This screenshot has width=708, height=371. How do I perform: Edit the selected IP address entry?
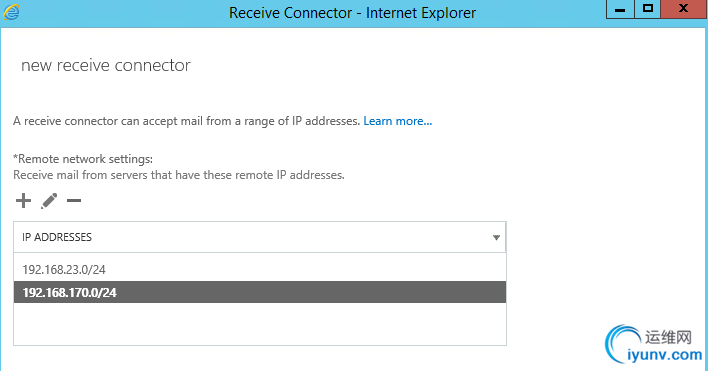pos(49,201)
